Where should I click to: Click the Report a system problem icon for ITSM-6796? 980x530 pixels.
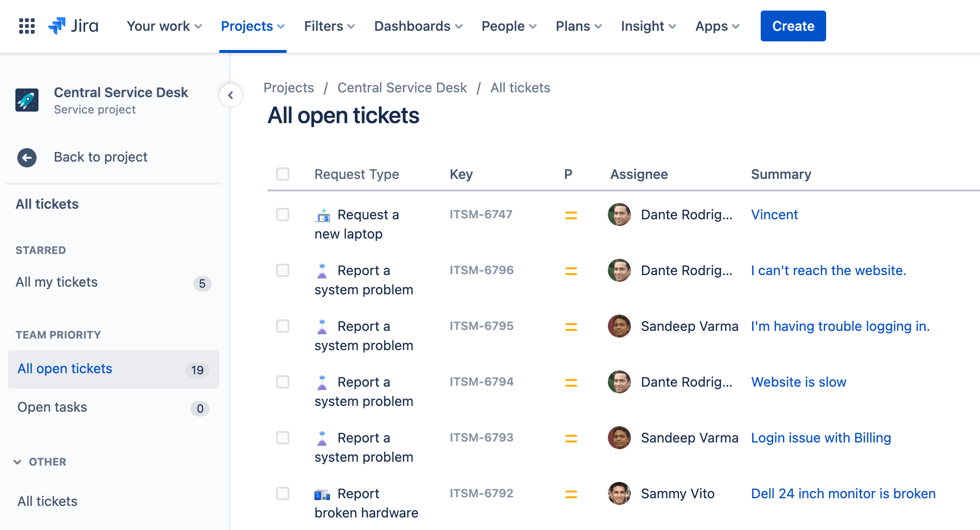(x=322, y=269)
